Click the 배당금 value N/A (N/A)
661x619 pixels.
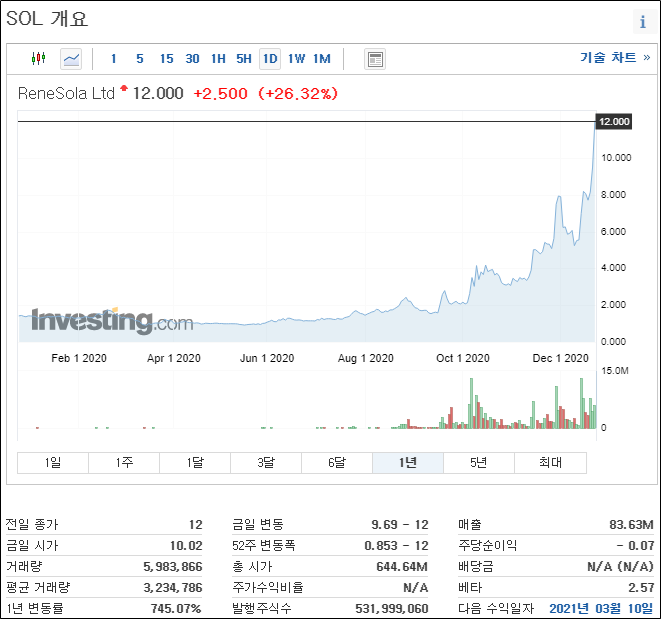point(620,567)
